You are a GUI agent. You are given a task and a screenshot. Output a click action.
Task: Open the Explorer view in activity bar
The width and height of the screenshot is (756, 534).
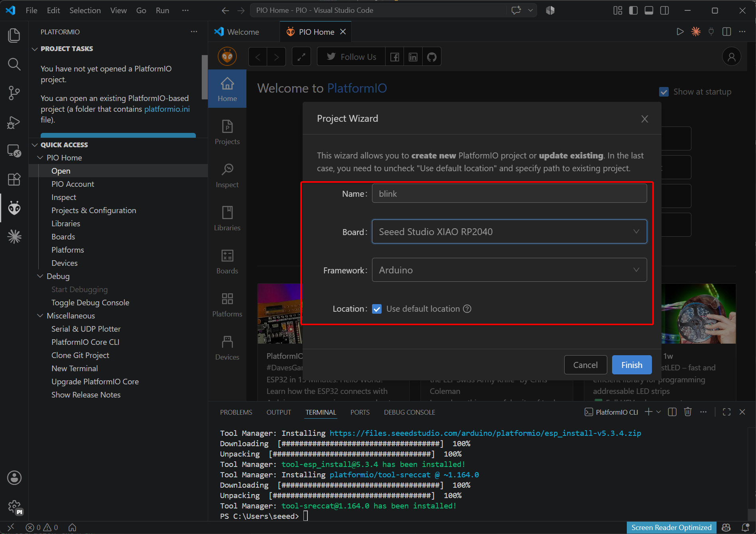tap(14, 35)
